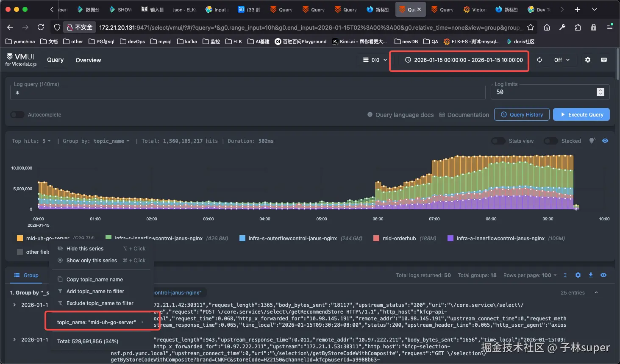Enable the Stats view toggle

[498, 141]
